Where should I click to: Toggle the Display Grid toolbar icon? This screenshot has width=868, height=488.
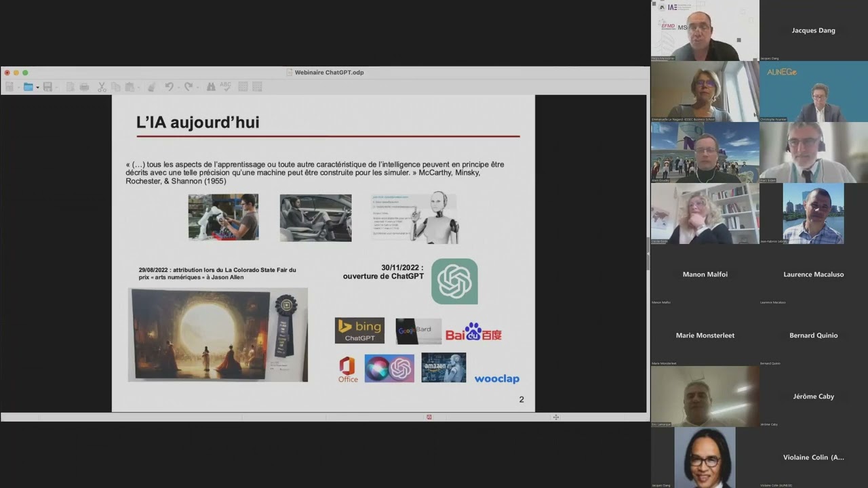click(243, 87)
